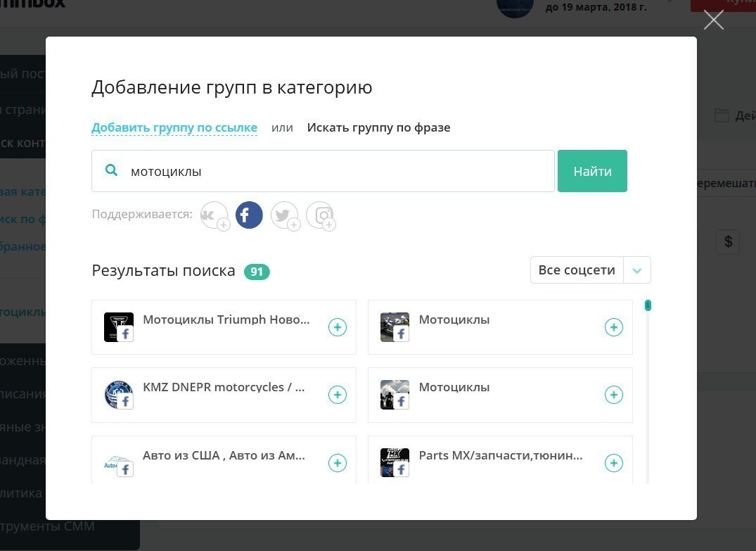The height and width of the screenshot is (551, 756).
Task: Click Добавить группу по ссылке link
Action: pos(174,127)
